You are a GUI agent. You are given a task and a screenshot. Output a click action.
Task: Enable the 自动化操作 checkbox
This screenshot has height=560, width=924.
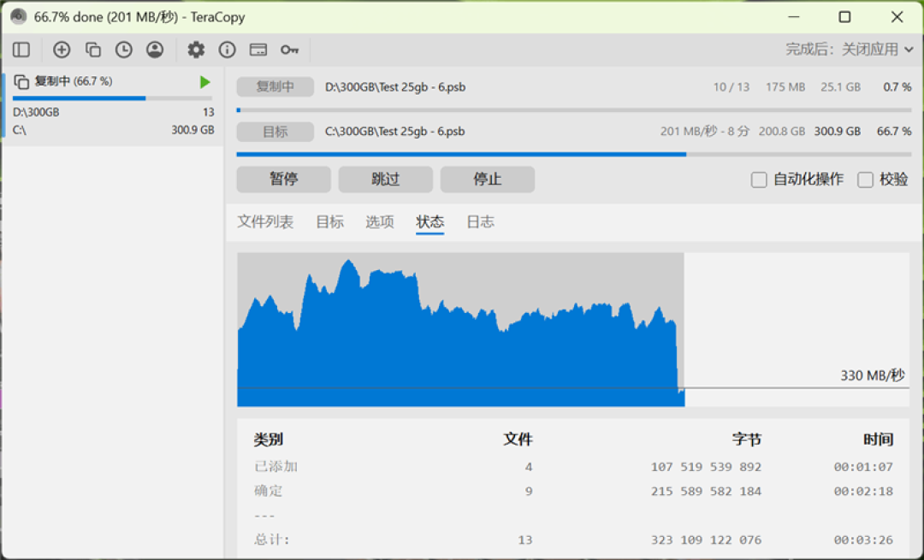[759, 180]
